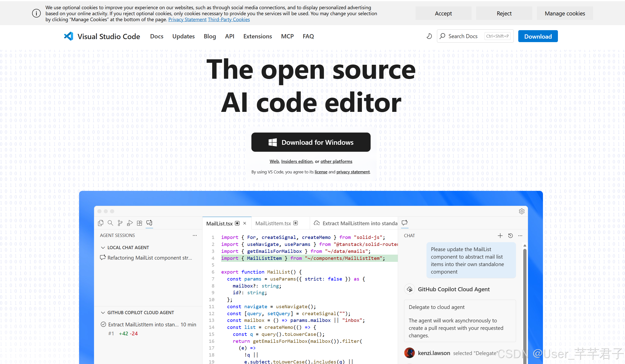The height and width of the screenshot is (364, 625).
Task: Click the Windows logo on the download button
Action: (x=272, y=142)
